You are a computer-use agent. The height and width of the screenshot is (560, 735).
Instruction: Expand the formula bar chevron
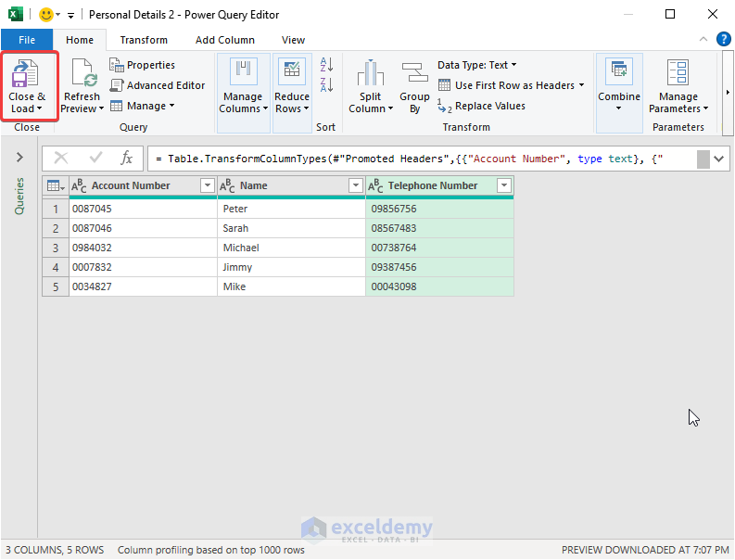click(x=718, y=159)
